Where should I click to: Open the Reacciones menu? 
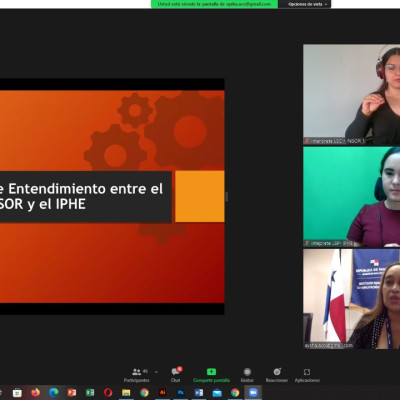pyautogui.click(x=277, y=375)
